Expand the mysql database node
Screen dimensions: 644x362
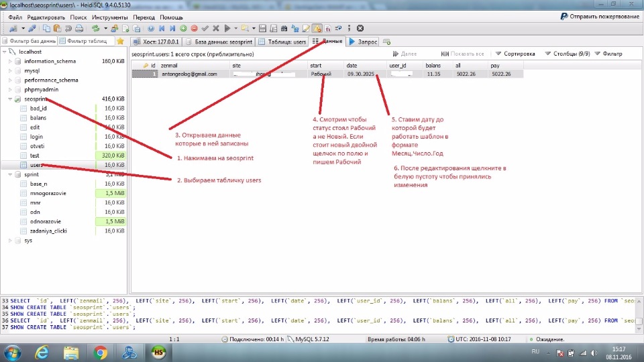(10, 70)
